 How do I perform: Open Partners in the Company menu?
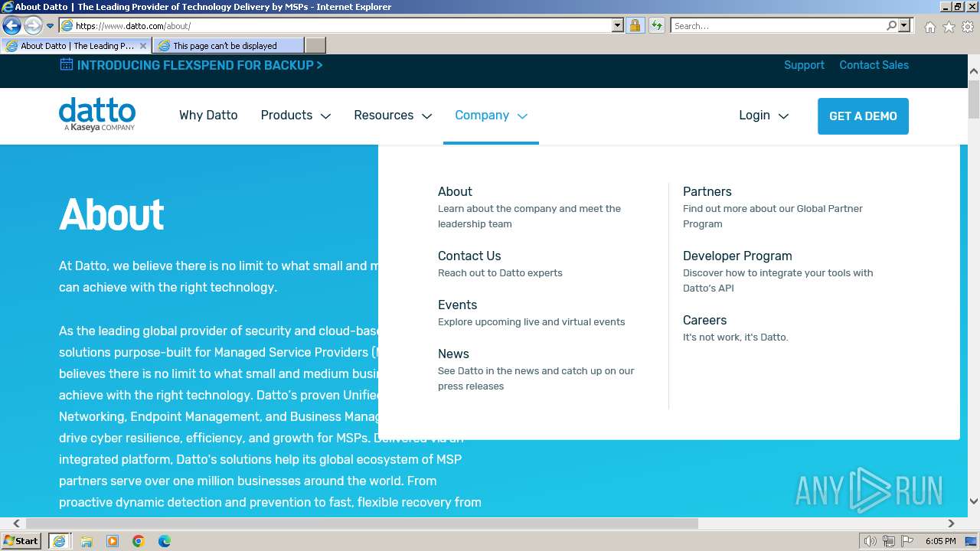click(x=707, y=191)
